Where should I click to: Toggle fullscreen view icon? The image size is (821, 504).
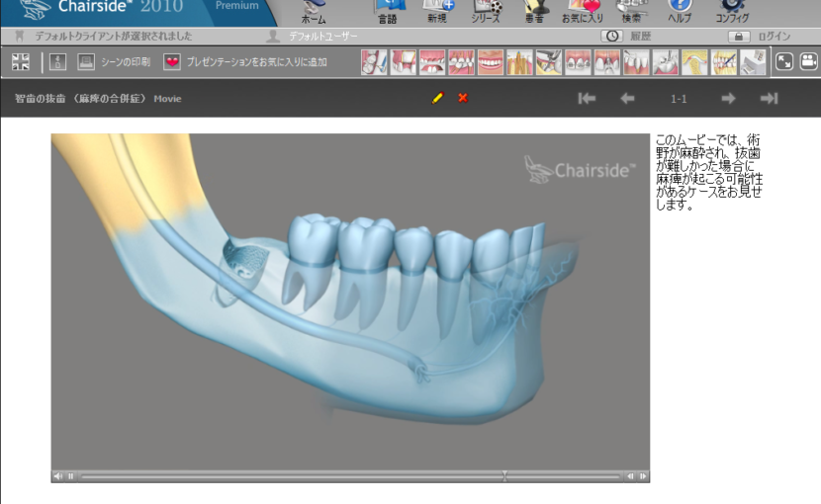point(783,62)
